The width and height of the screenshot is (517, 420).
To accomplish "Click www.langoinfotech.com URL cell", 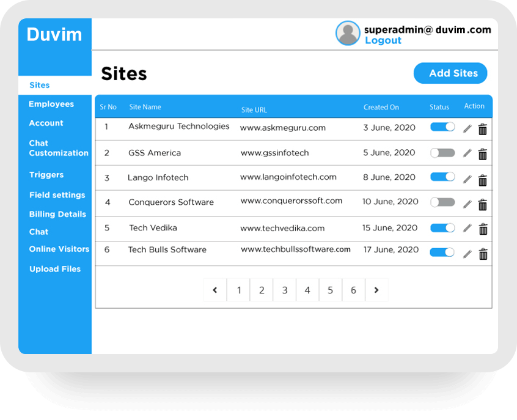I will 288,177.
